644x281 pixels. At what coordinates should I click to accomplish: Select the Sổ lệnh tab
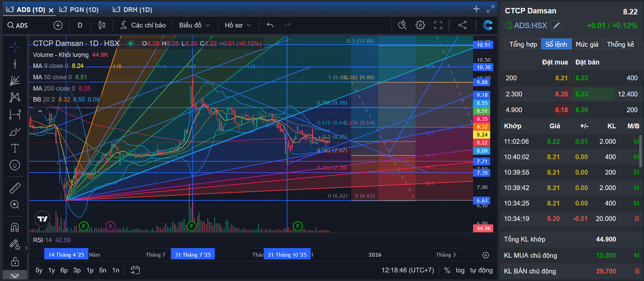(556, 44)
